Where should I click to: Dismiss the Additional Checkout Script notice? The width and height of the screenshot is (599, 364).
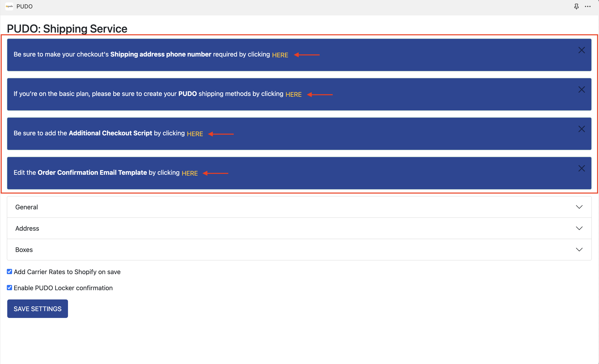(582, 129)
